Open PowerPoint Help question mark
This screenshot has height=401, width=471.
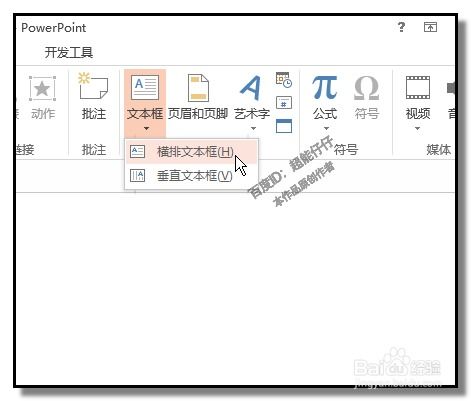[x=402, y=27]
